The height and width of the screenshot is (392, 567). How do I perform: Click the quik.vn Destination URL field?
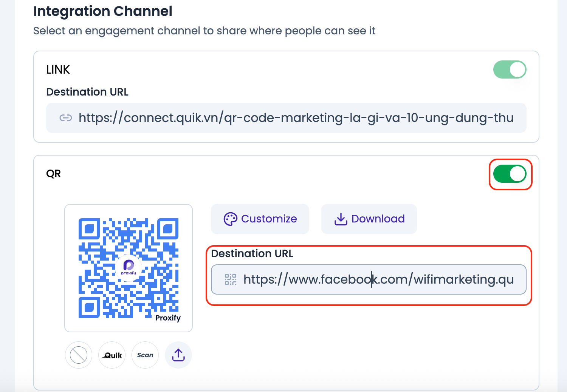(x=286, y=118)
